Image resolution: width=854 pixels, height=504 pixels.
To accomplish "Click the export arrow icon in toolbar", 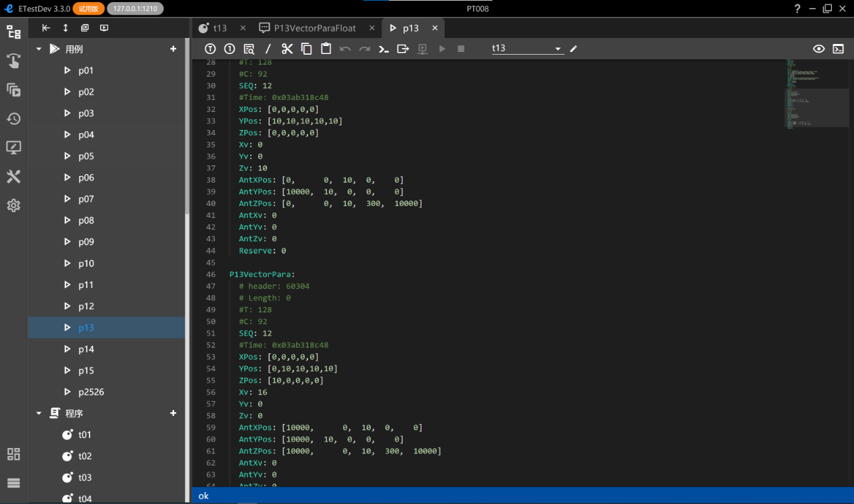I will tap(403, 49).
